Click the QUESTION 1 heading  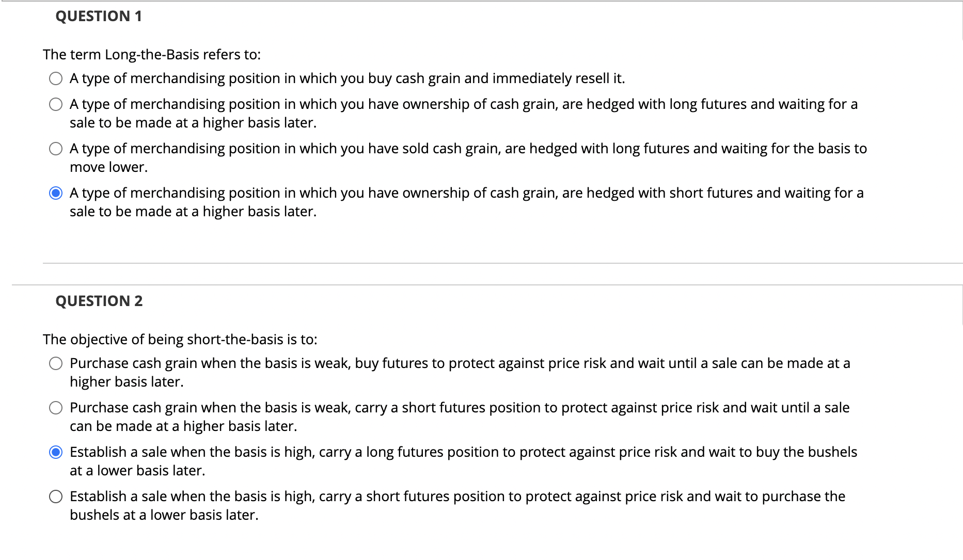98,17
